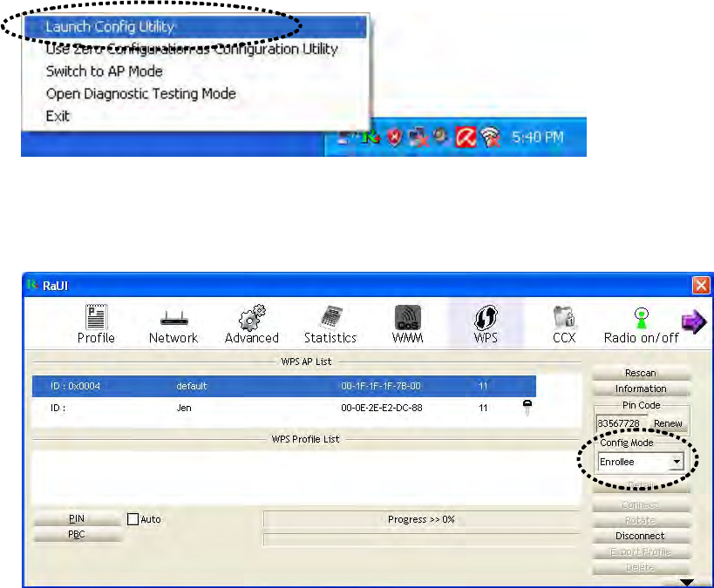
Task: Open the Advanced gear icon
Action: point(252,317)
